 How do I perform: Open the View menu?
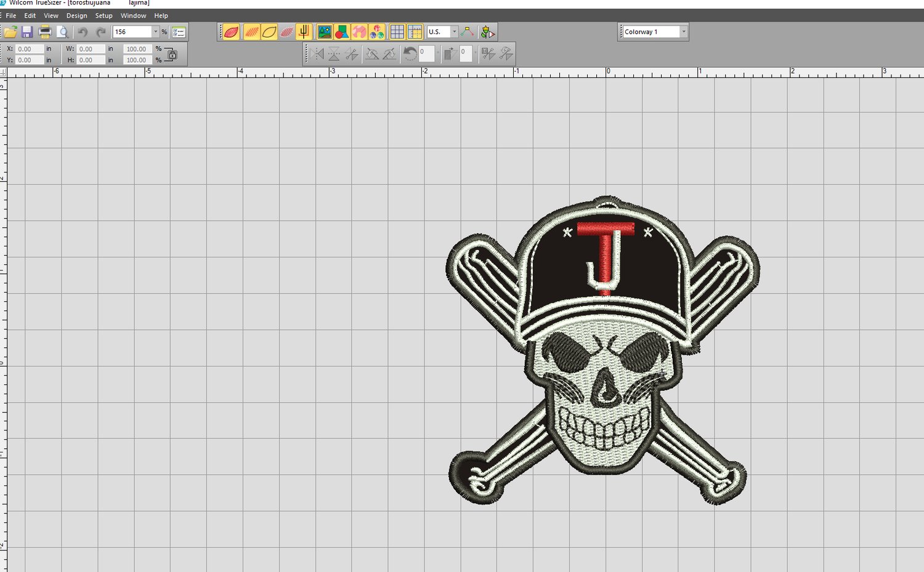(x=51, y=15)
